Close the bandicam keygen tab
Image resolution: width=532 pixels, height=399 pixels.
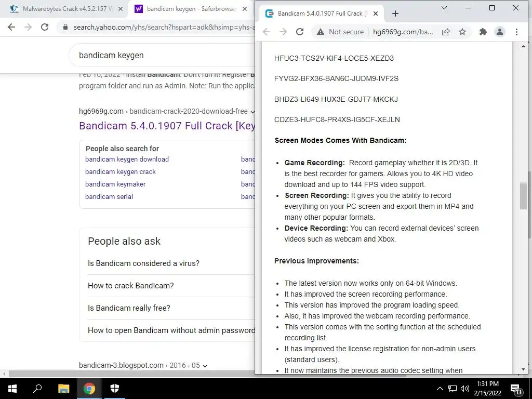[245, 9]
